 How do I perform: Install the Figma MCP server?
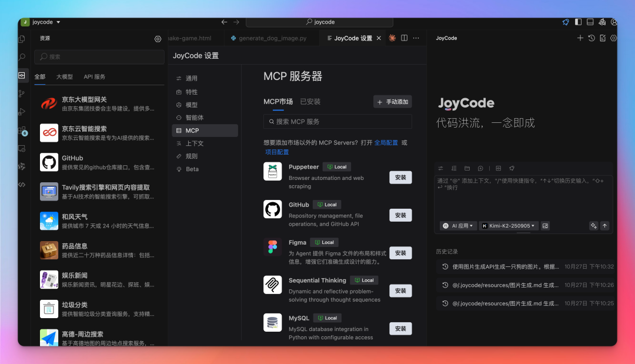point(400,253)
